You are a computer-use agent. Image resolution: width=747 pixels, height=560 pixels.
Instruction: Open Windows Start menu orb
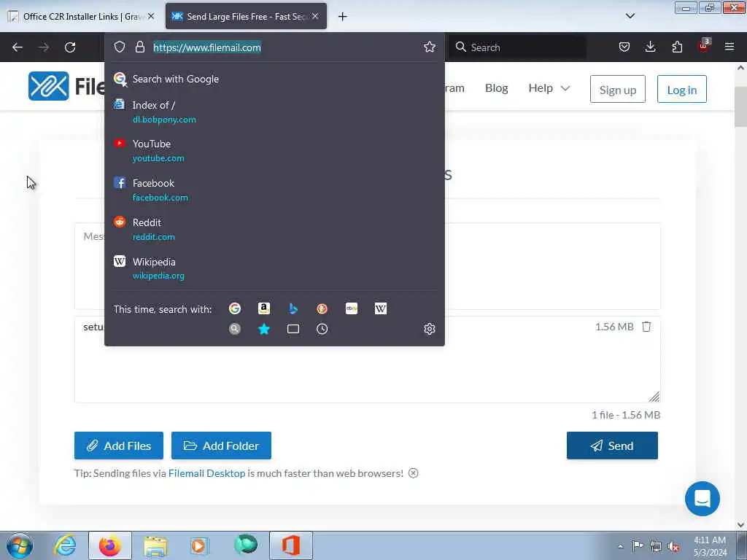(x=20, y=546)
